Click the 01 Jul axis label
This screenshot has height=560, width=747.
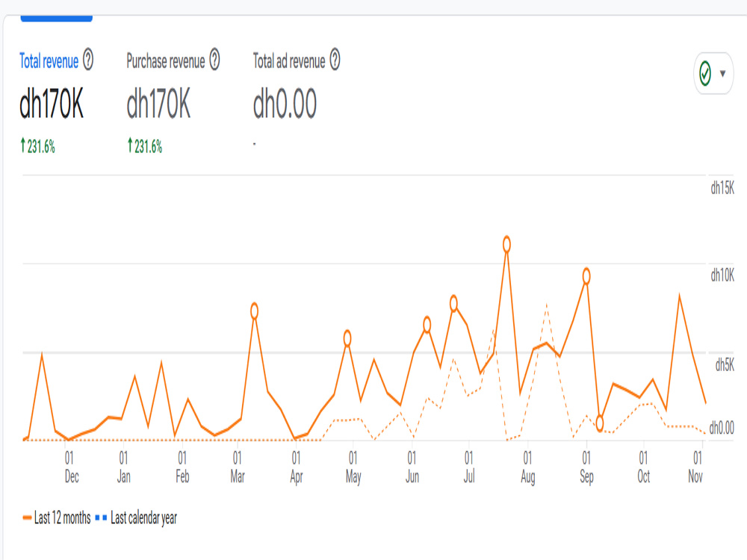(469, 467)
